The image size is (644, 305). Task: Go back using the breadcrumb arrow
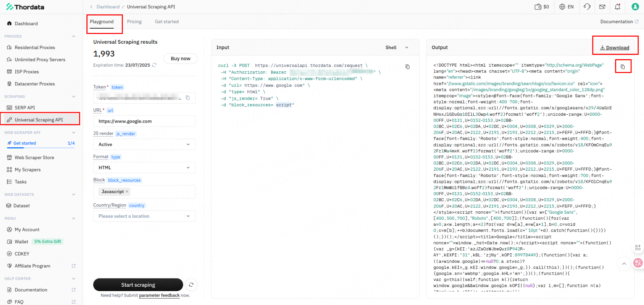(x=91, y=7)
